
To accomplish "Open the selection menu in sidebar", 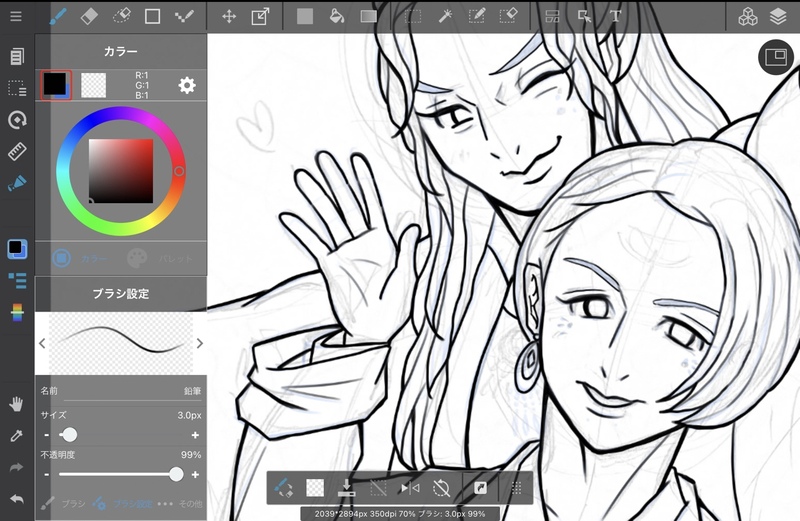I will (17, 88).
